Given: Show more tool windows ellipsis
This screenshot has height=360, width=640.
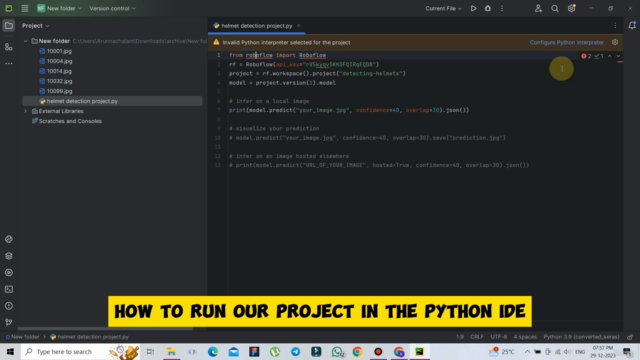Looking at the screenshot, I should (x=9, y=64).
